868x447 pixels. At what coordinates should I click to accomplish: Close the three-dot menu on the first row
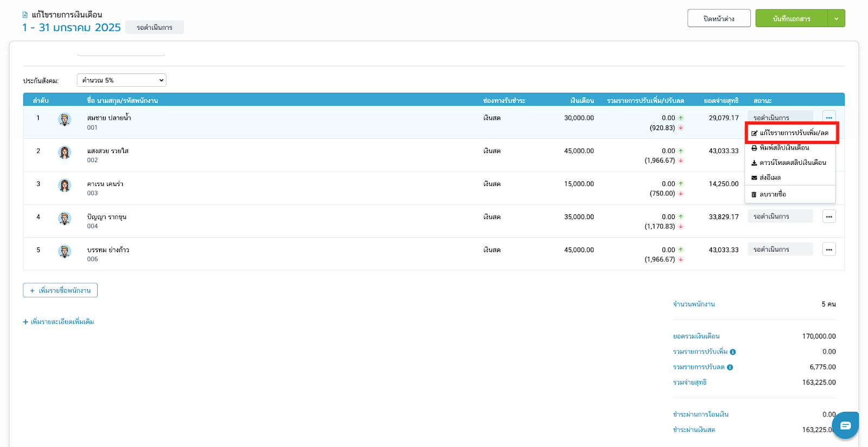point(828,117)
